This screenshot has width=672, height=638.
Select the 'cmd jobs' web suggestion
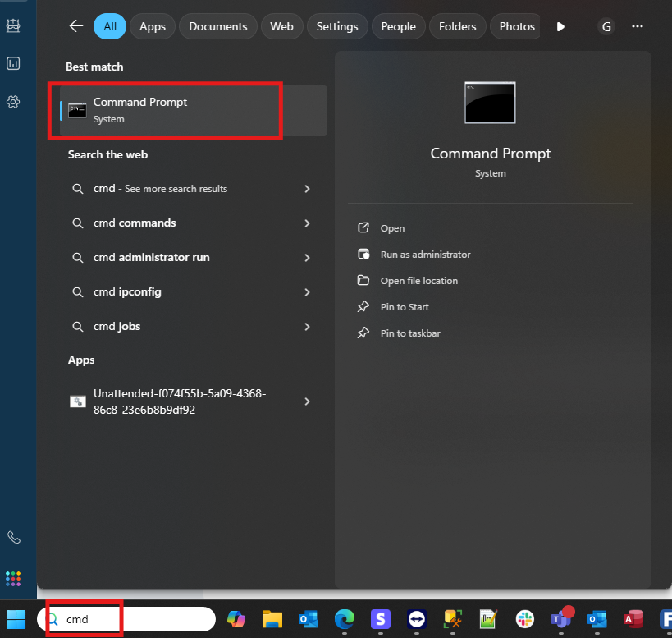pyautogui.click(x=190, y=327)
